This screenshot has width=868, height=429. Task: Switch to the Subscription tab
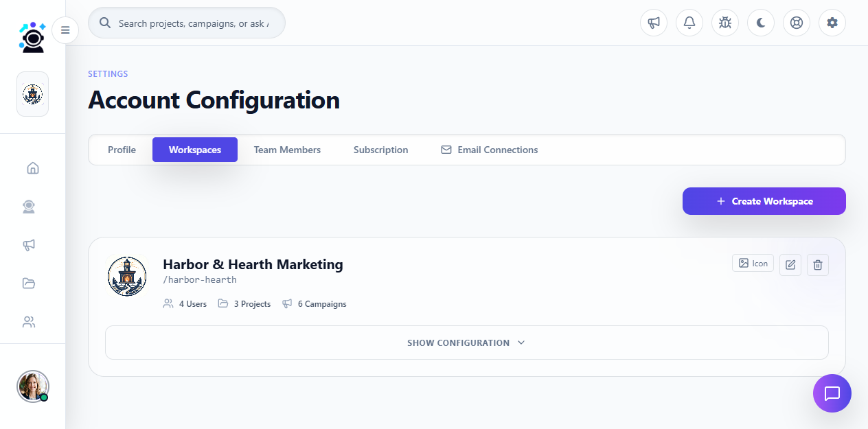[381, 150]
